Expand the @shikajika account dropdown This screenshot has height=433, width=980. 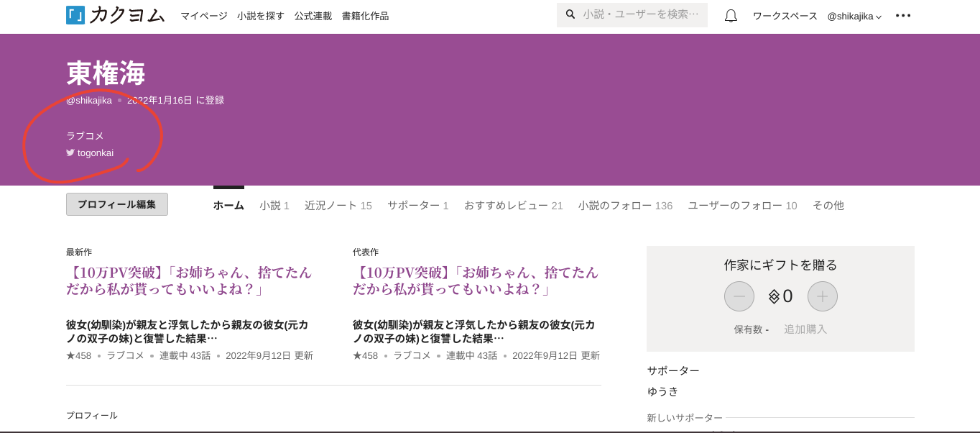854,16
